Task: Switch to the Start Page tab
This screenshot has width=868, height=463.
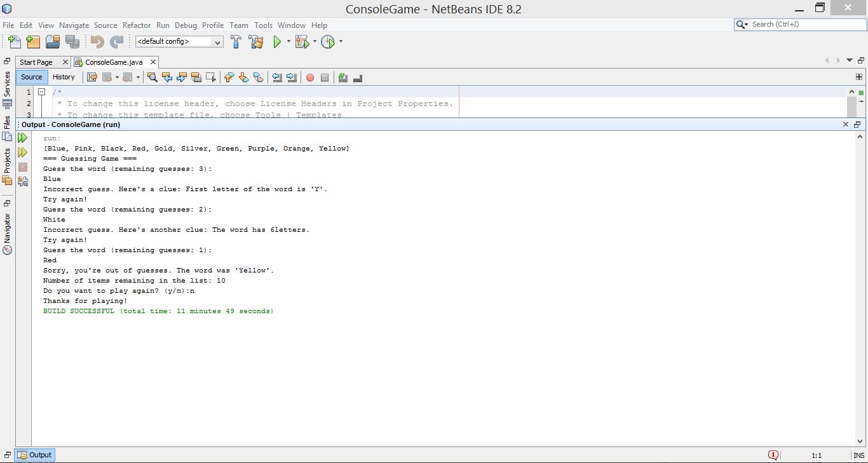Action: 36,62
